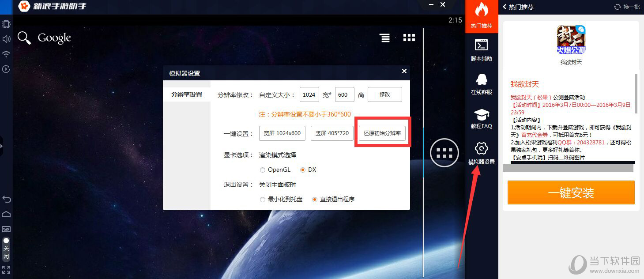Click the volume speaker icon

[x=6, y=39]
